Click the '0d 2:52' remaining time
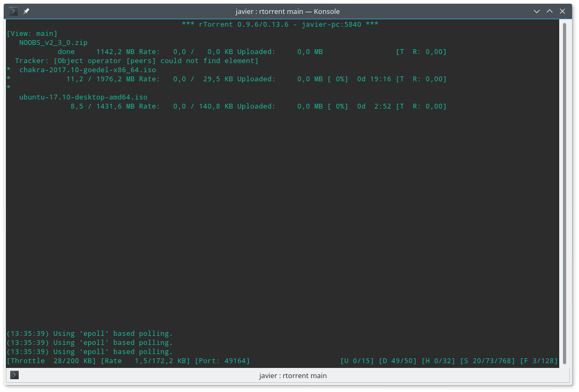This screenshot has height=392, width=579. coord(374,106)
